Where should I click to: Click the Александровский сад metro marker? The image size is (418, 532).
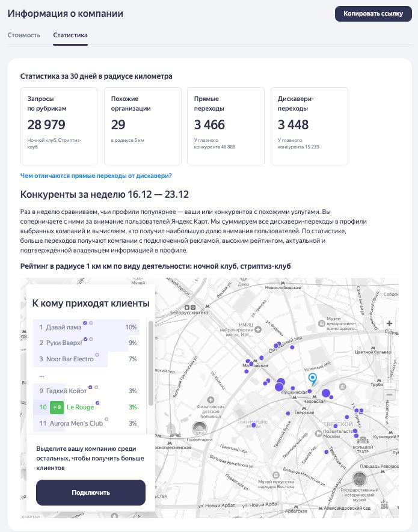pyautogui.click(x=321, y=508)
